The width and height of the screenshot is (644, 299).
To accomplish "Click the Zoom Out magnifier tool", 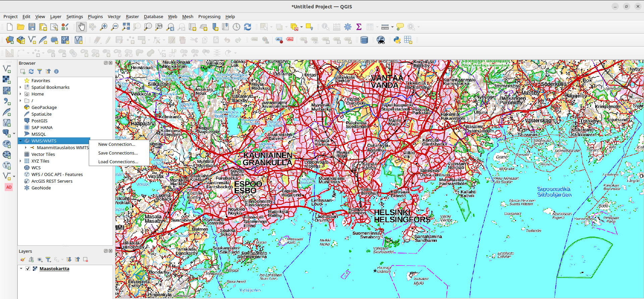I will [x=115, y=27].
